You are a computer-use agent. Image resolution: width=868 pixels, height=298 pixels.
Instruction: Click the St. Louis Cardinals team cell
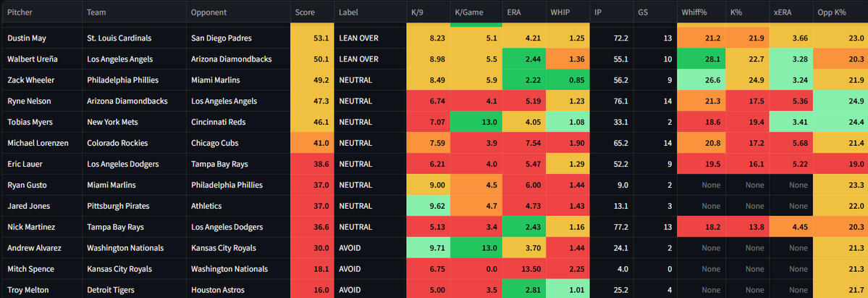pos(134,38)
